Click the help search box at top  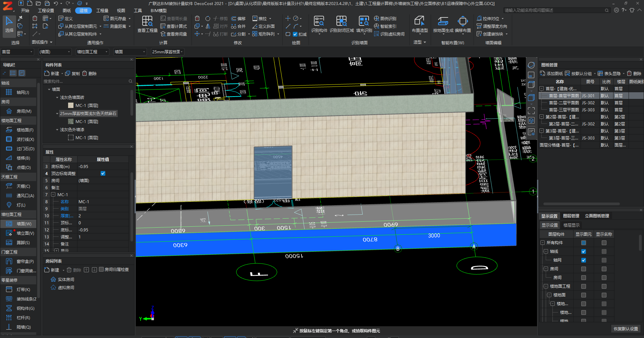(556, 10)
